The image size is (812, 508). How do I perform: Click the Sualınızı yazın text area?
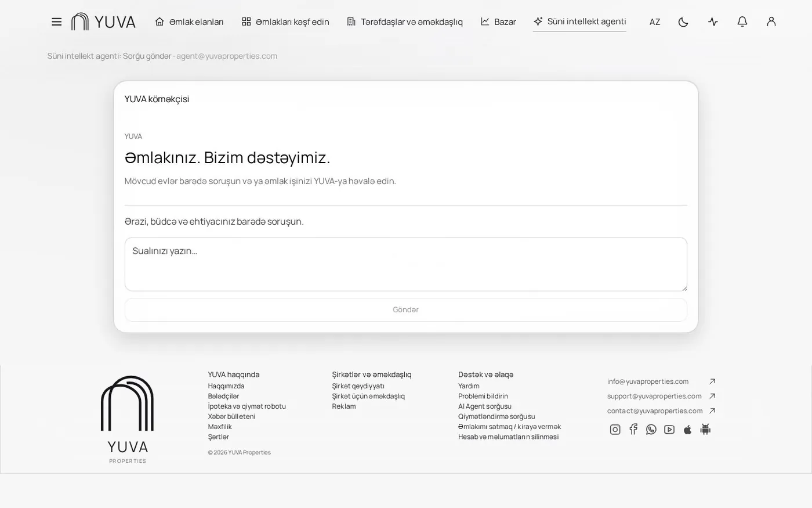tap(406, 264)
